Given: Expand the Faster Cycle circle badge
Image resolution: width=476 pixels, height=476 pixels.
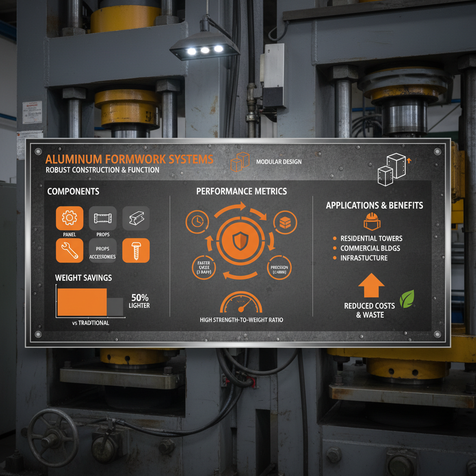Looking at the screenshot, I should tap(203, 267).
